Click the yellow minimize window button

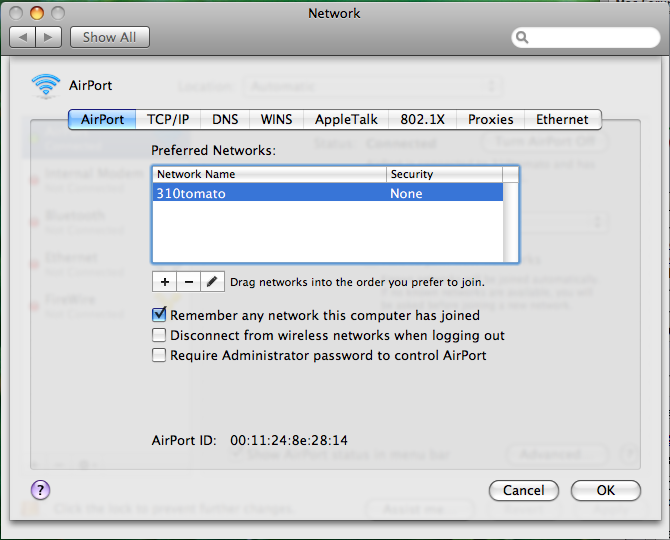point(37,13)
